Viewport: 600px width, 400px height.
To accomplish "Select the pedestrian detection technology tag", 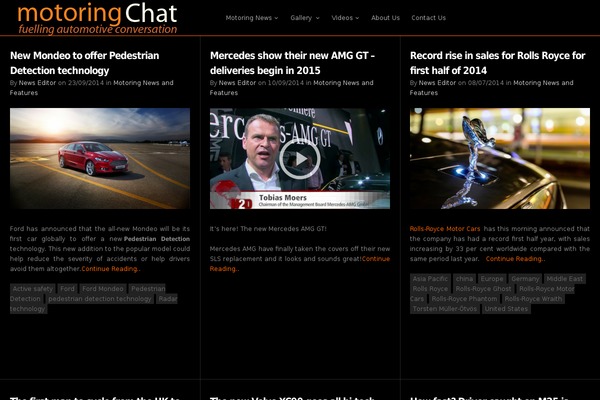I will coord(100,299).
